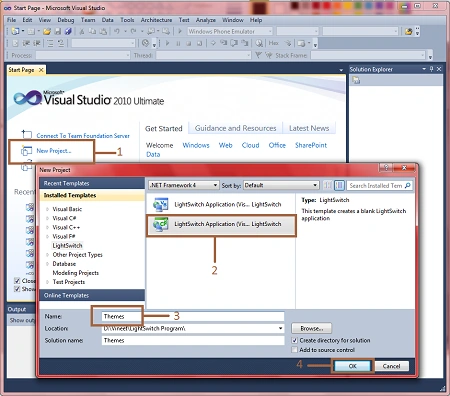Click the Search Installed Templates box
The image size is (450, 396).
pos(379,185)
